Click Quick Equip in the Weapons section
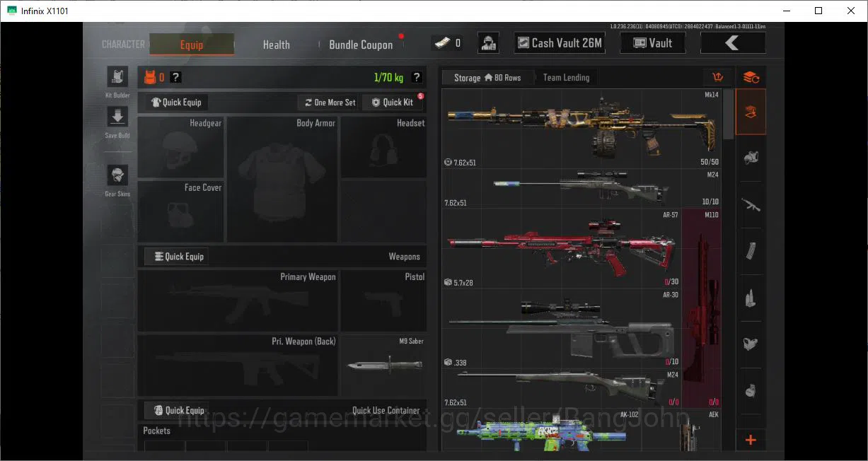The height and width of the screenshot is (461, 868). pos(177,257)
